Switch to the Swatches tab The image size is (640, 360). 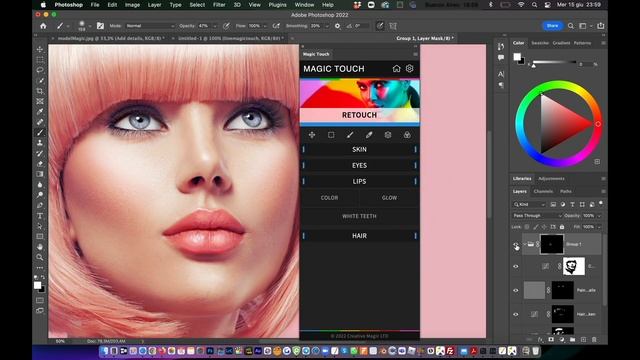pyautogui.click(x=540, y=43)
